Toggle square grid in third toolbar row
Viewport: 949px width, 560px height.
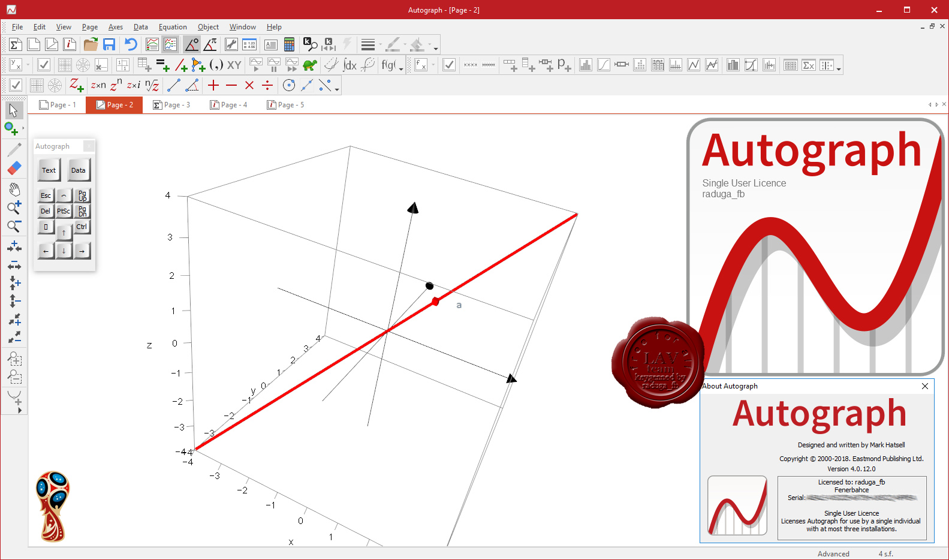[x=37, y=85]
